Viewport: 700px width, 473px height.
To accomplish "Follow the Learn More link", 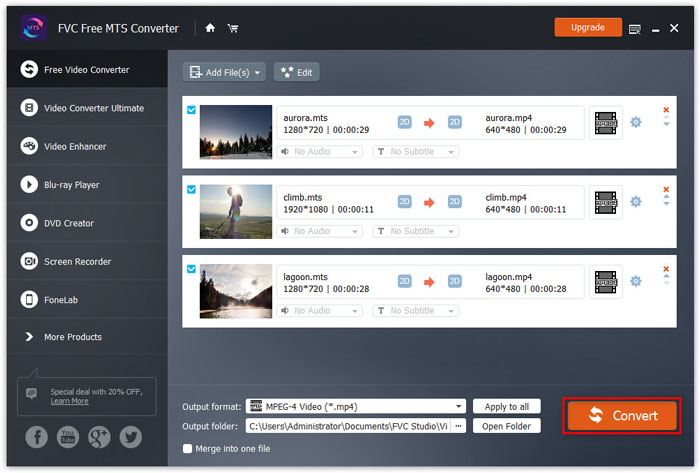I will [69, 401].
